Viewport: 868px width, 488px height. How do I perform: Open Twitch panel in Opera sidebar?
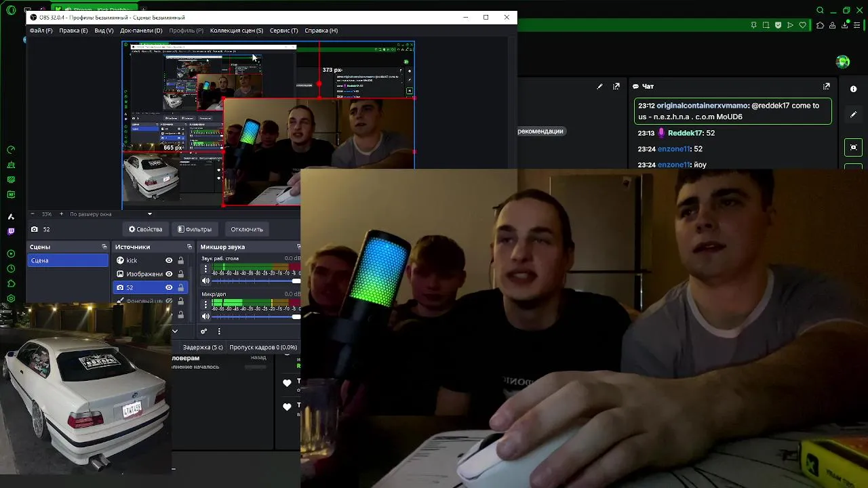tap(11, 232)
